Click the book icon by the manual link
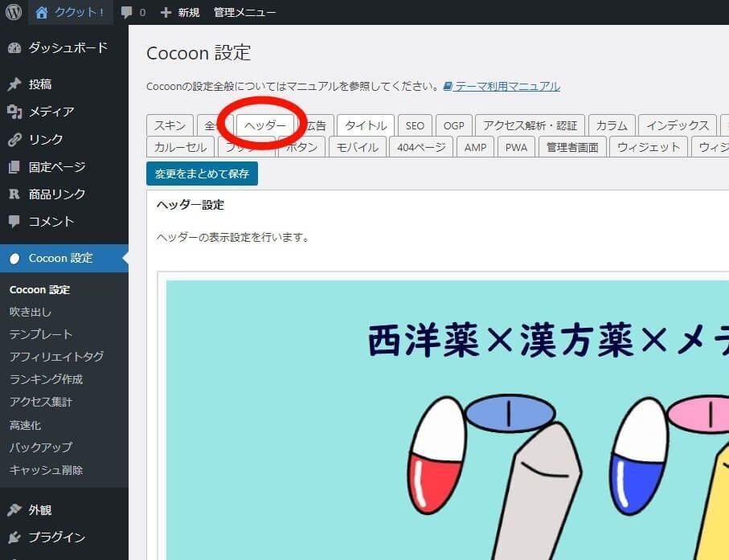 tap(448, 86)
